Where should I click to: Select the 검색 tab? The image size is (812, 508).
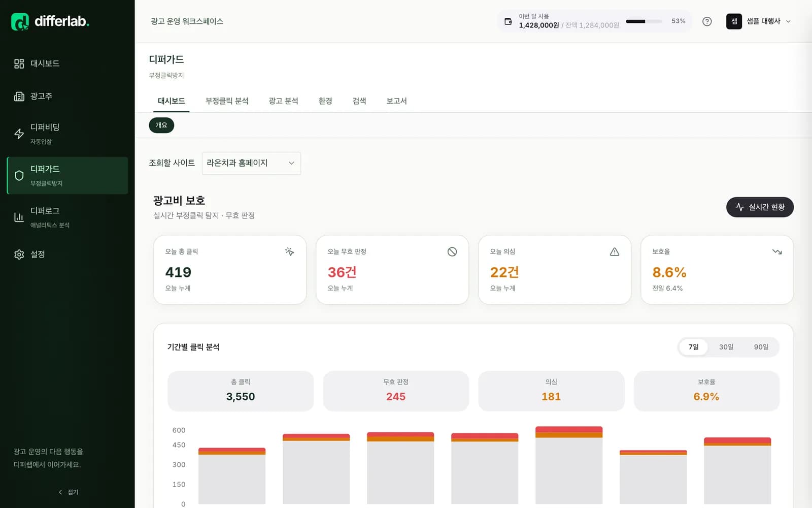(359, 101)
